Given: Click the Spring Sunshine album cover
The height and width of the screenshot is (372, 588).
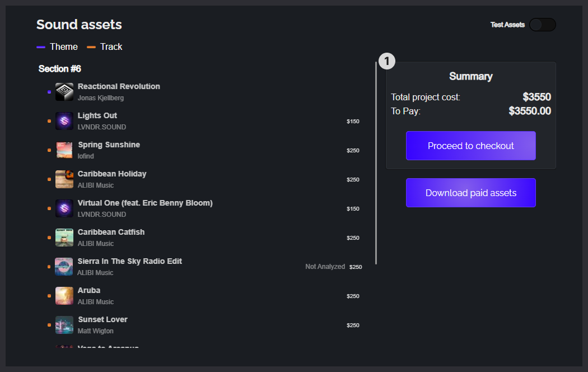Looking at the screenshot, I should click(64, 150).
